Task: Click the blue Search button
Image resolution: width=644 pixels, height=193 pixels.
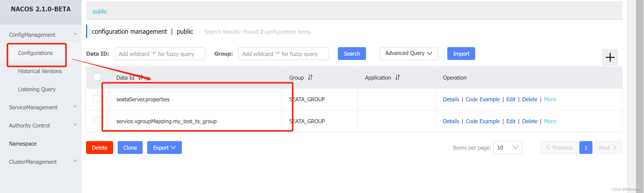Action: point(352,54)
